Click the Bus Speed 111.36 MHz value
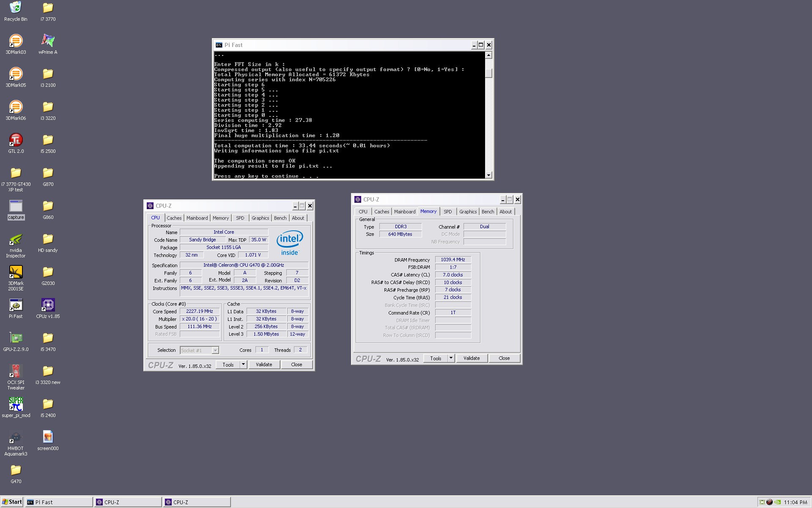The width and height of the screenshot is (812, 508). click(200, 326)
